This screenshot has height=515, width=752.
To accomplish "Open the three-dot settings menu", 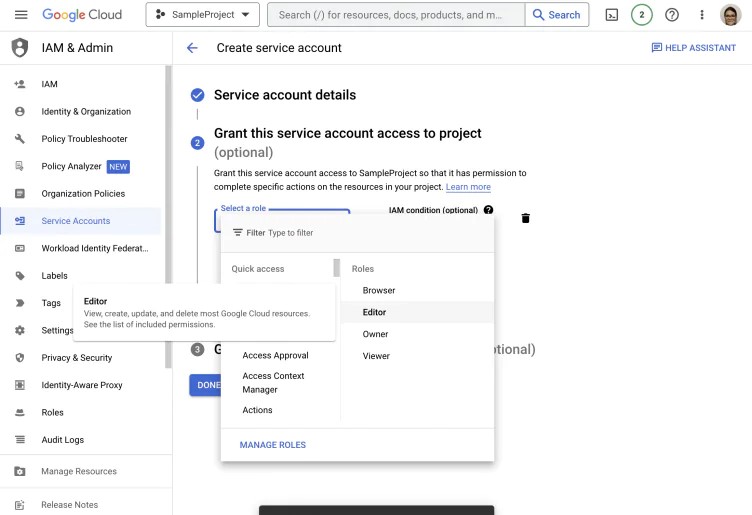I will click(x=702, y=15).
